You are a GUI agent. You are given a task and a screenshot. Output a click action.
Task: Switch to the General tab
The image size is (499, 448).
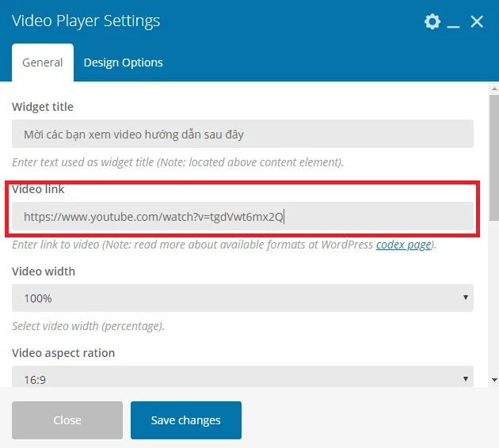(x=43, y=63)
